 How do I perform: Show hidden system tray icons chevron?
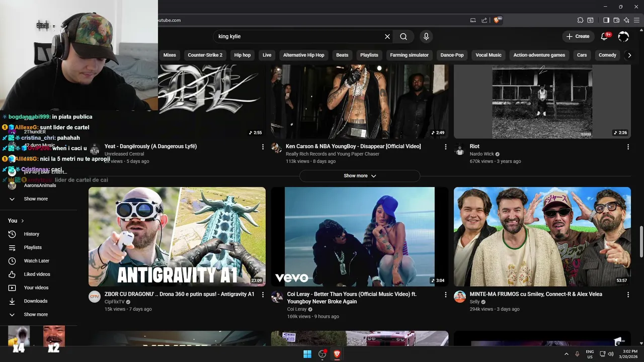pos(567,354)
